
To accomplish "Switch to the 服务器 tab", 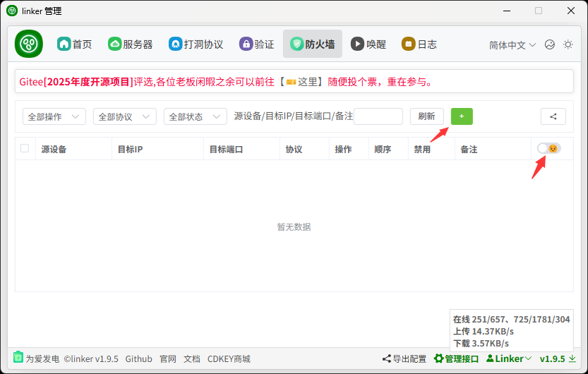I will point(131,44).
